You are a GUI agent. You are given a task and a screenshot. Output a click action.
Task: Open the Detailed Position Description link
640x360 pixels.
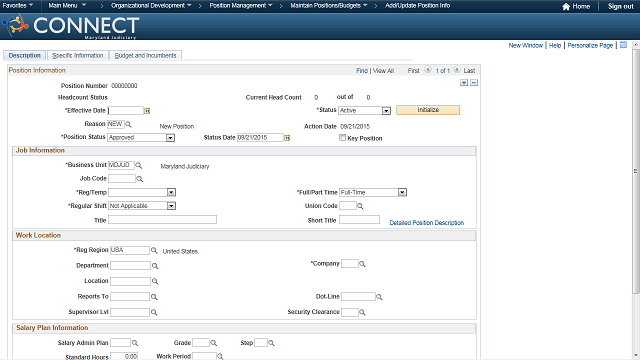point(427,223)
